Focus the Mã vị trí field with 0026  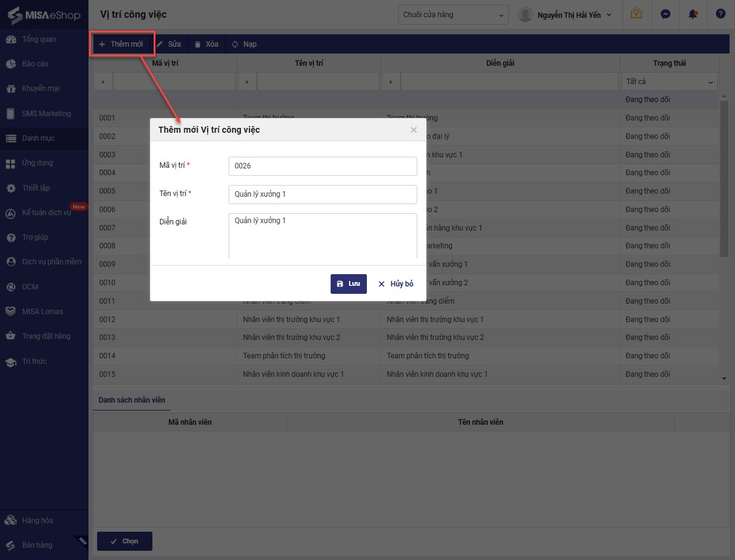pyautogui.click(x=323, y=166)
